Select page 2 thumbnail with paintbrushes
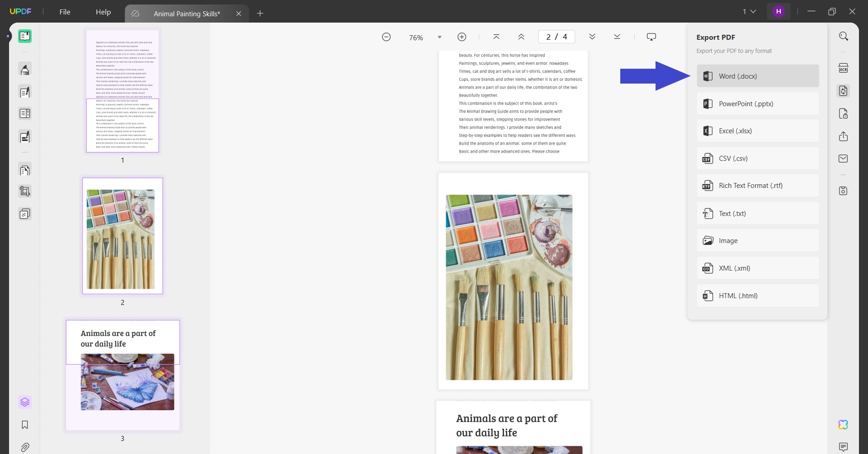 (x=123, y=236)
